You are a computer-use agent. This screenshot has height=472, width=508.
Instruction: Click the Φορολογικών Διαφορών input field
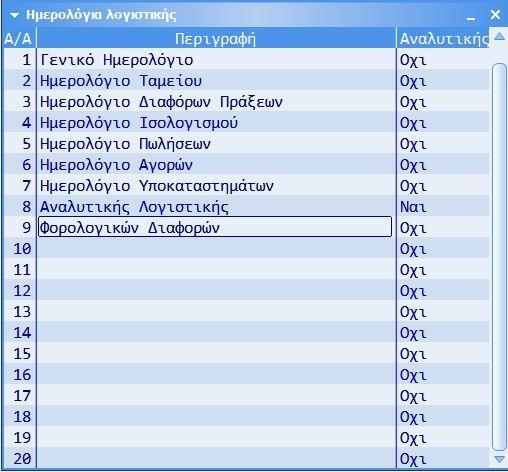pyautogui.click(x=215, y=227)
